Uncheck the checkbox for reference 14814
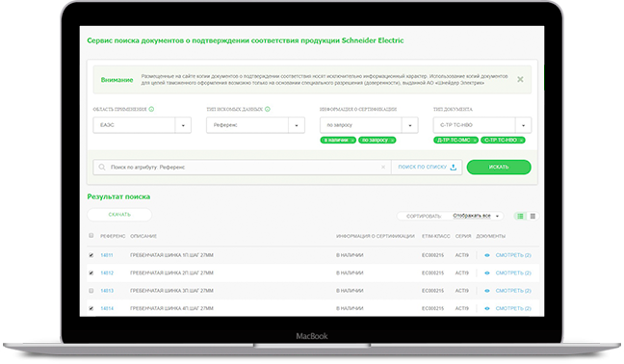 [x=91, y=308]
